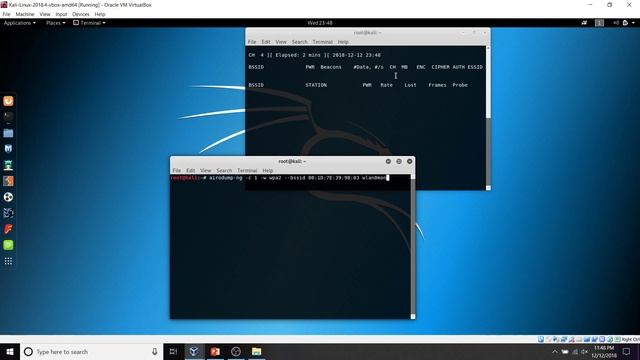Click Windows clock and date in tray
Screen dimensions: 640x360
(x=604, y=352)
